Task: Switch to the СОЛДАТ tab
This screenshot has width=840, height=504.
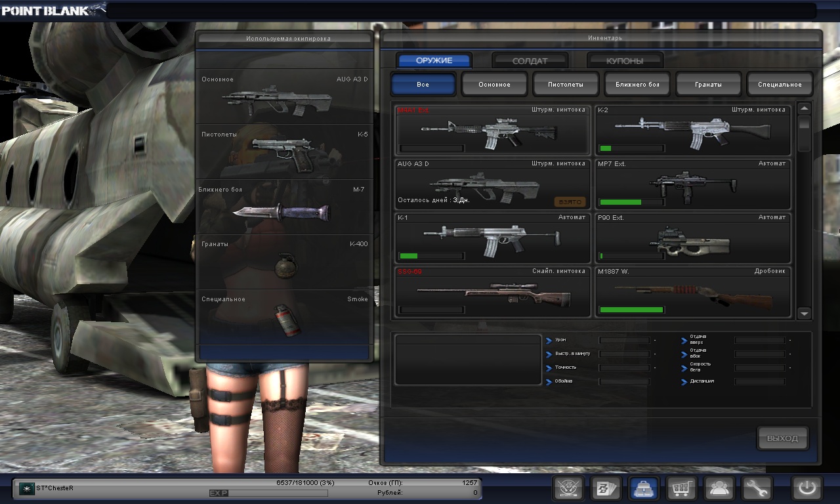Action: click(530, 61)
